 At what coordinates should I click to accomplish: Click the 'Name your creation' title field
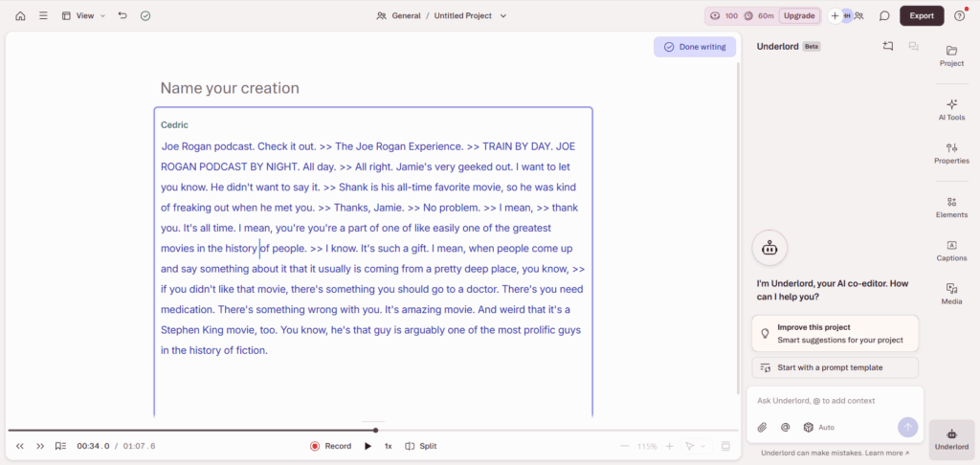pyautogui.click(x=230, y=88)
